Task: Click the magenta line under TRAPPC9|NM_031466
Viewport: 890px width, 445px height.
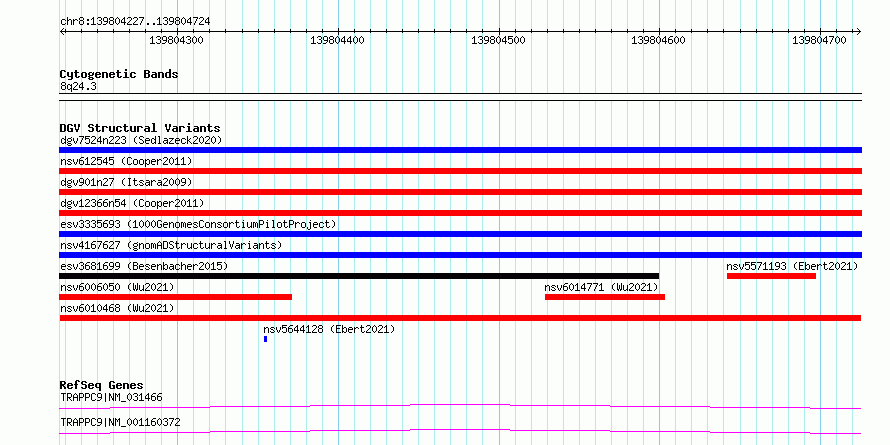Action: click(460, 406)
